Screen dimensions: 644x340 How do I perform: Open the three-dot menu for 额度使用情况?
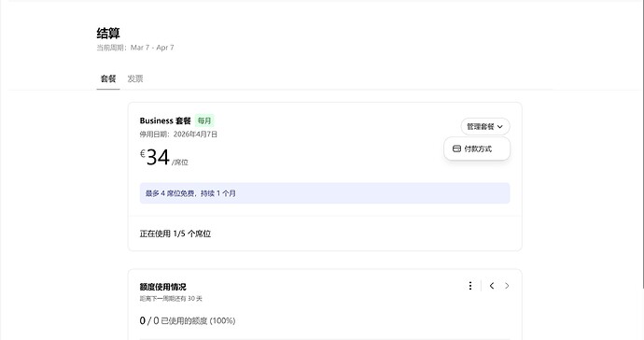470,286
